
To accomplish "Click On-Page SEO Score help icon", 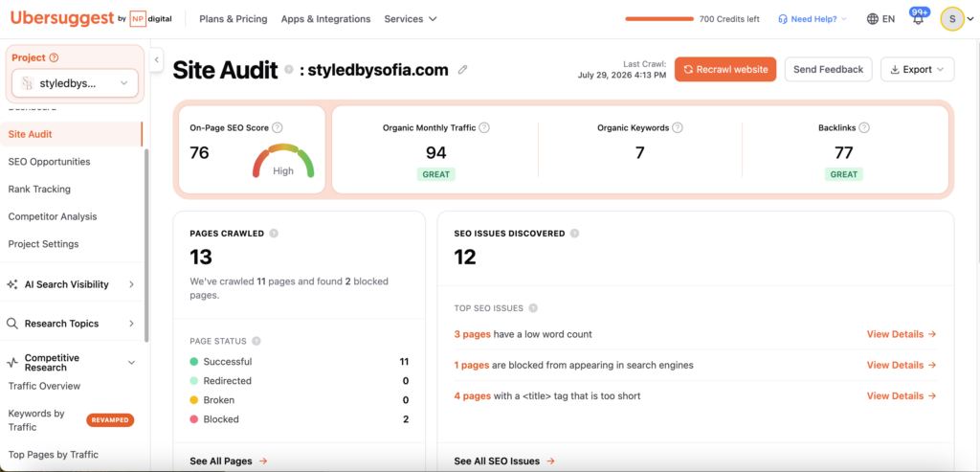I will point(278,127).
